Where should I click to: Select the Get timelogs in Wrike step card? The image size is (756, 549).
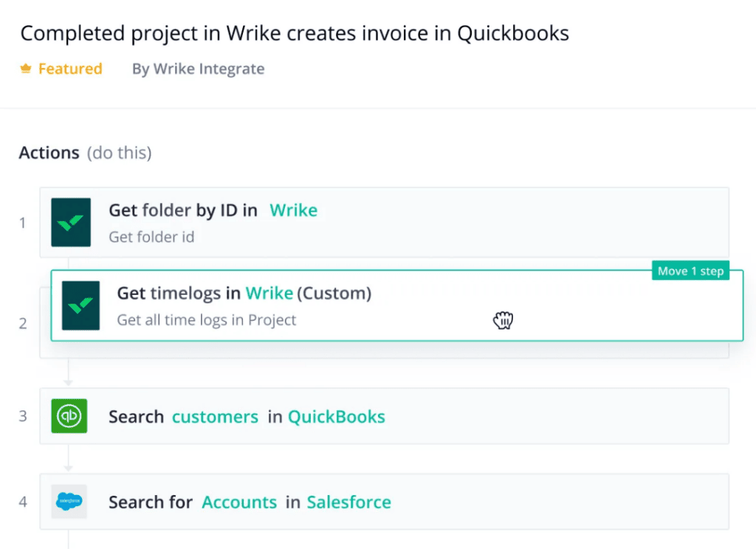(x=396, y=305)
